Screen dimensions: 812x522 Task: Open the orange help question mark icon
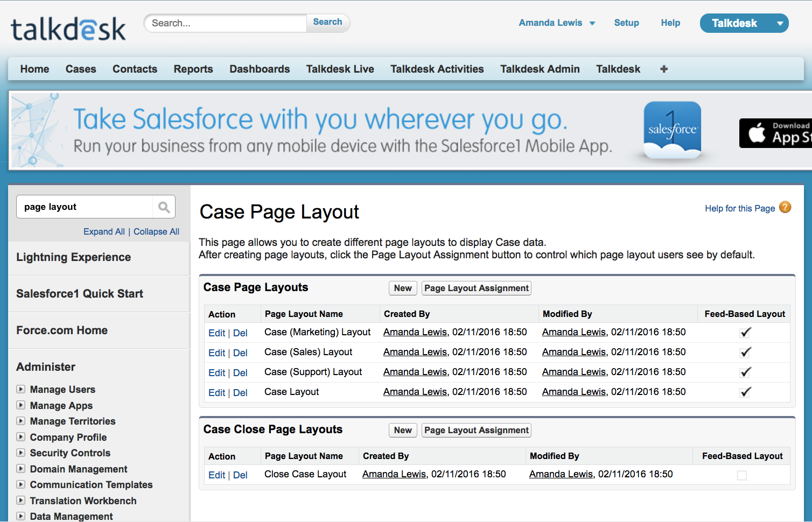point(785,207)
